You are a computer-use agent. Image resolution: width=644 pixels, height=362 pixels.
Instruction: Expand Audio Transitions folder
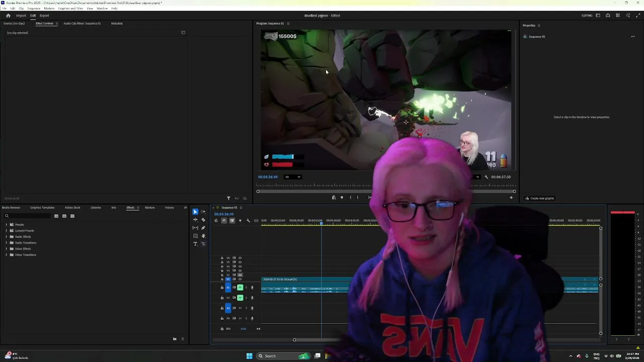6,243
